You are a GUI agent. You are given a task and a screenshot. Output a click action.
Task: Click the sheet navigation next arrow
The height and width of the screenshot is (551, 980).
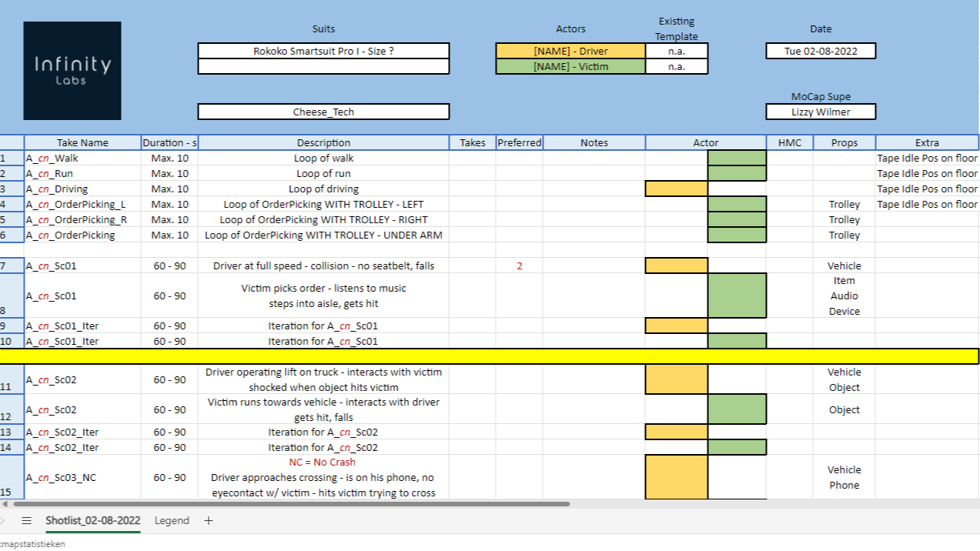tap(2, 521)
